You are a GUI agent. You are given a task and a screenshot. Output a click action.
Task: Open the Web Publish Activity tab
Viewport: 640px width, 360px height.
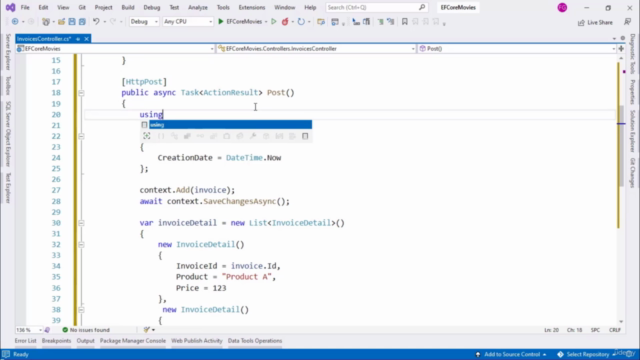click(197, 341)
